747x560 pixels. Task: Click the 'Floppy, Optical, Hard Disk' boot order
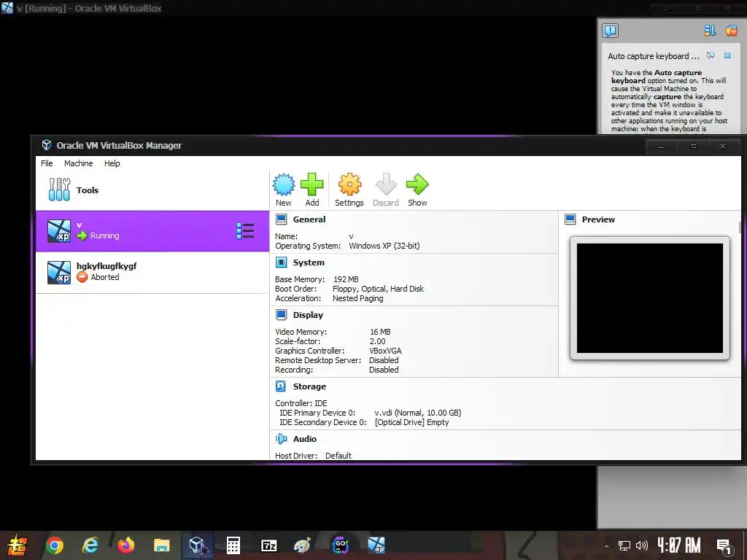tap(379, 289)
